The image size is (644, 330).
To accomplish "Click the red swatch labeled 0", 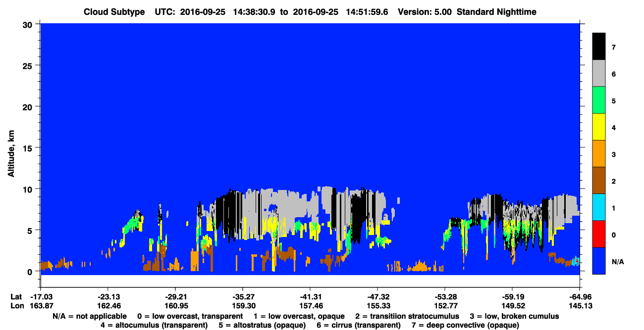I will coord(599,234).
